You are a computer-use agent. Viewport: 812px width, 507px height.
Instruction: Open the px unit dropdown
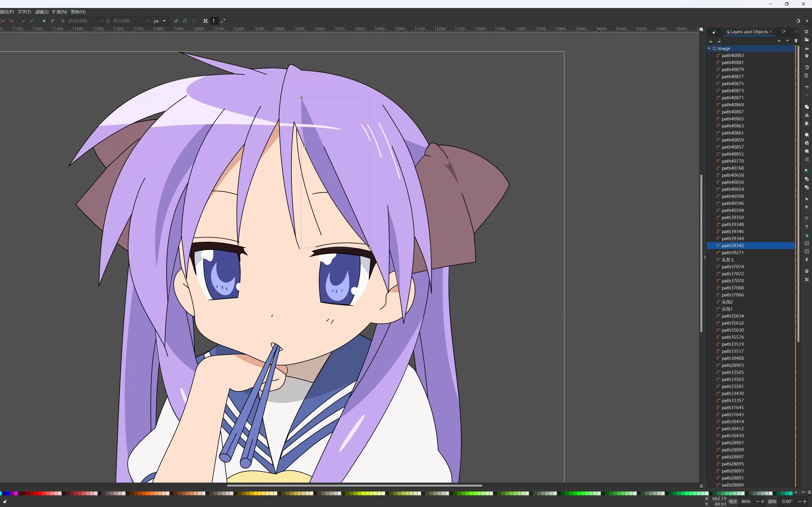pos(160,21)
